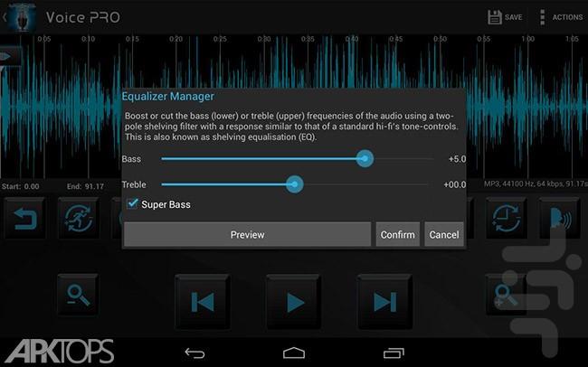Screen dimensions: 588x367
Task: Open the clock time-stretch tool icon
Action: click(x=507, y=219)
